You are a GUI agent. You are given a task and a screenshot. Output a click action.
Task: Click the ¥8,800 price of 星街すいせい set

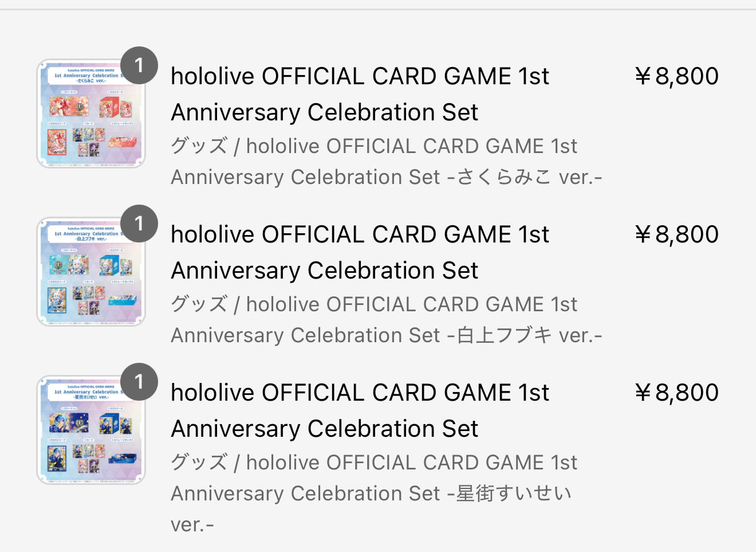pos(676,393)
